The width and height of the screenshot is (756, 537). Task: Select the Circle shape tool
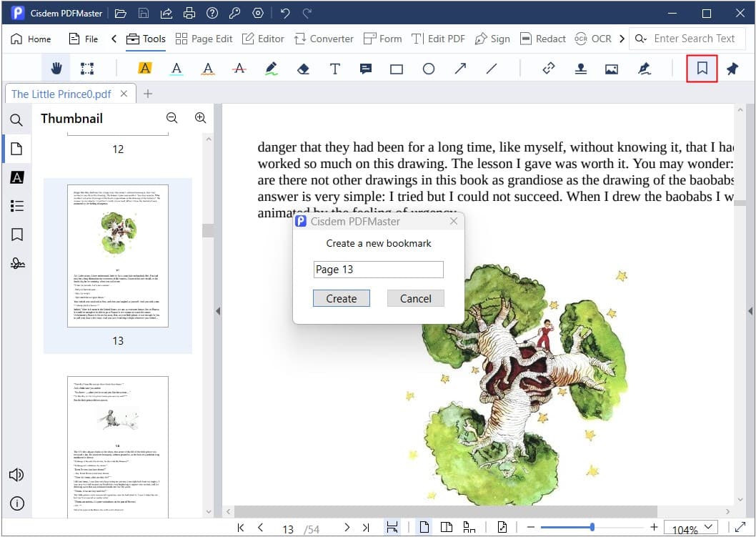[429, 69]
